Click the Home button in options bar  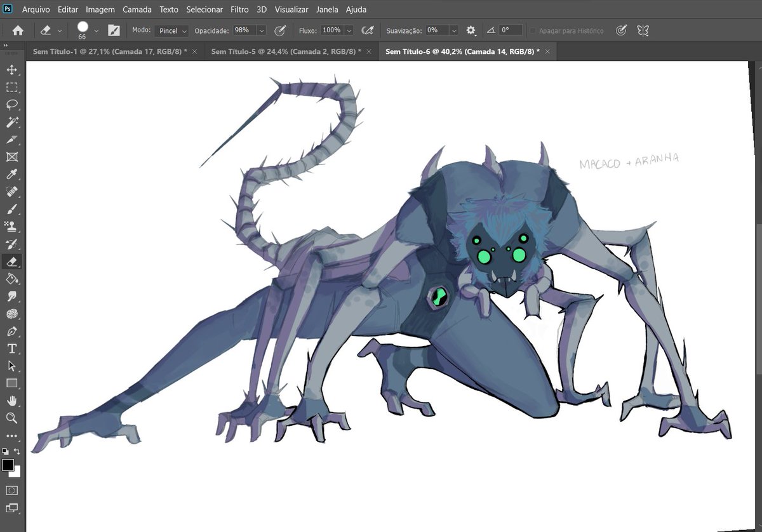18,30
